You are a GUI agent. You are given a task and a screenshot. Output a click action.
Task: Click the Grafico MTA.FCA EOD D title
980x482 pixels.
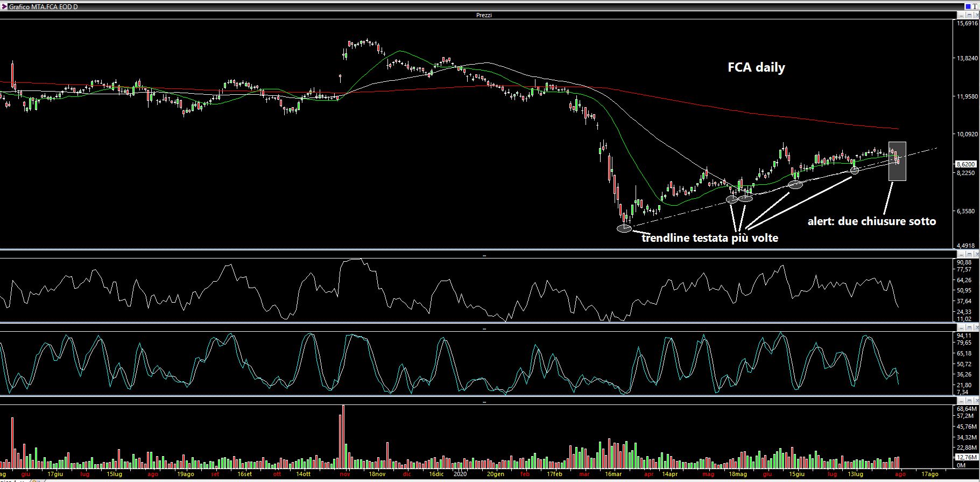pyautogui.click(x=43, y=7)
